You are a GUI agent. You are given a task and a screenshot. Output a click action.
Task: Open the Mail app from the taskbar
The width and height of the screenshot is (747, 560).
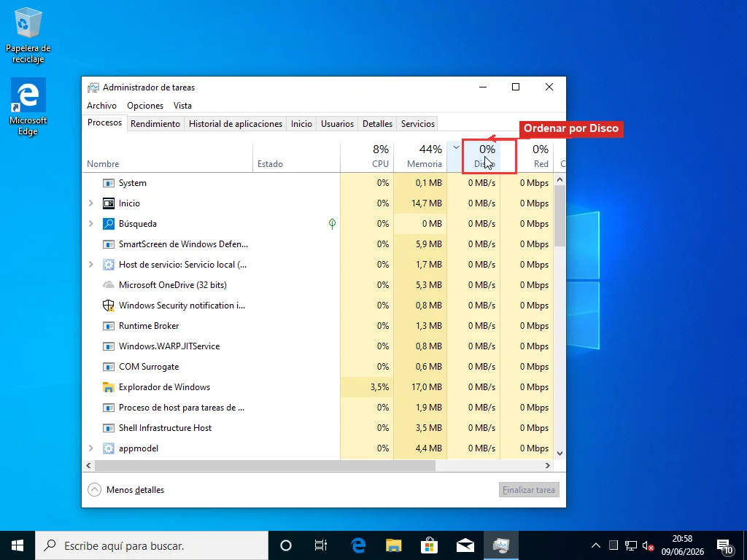(465, 545)
